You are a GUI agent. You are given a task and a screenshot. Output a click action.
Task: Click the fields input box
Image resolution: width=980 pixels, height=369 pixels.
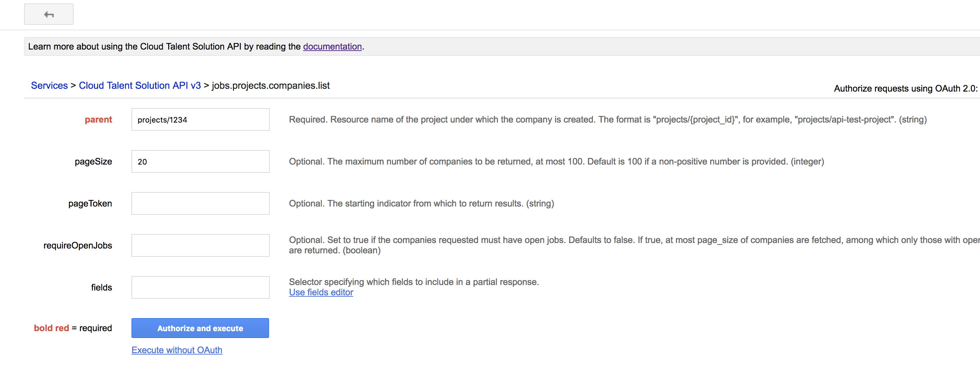tap(200, 287)
